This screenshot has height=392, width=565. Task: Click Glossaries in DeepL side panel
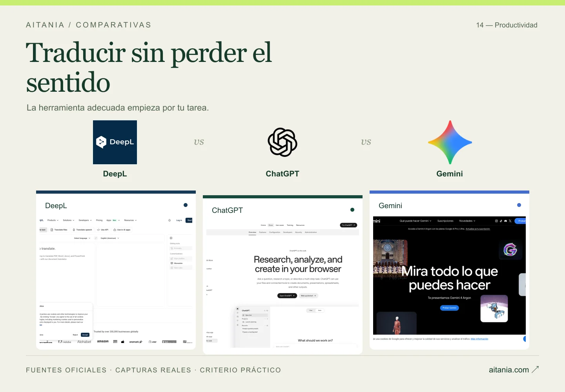point(181,263)
